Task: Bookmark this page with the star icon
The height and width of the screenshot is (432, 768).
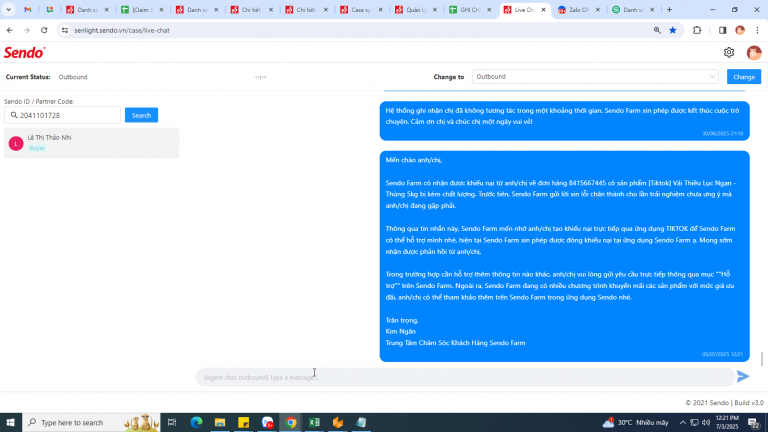Action: (672, 30)
